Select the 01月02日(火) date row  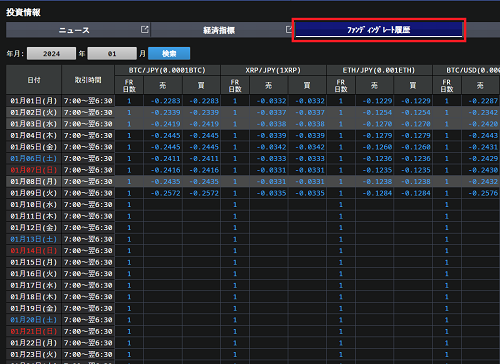[34, 112]
